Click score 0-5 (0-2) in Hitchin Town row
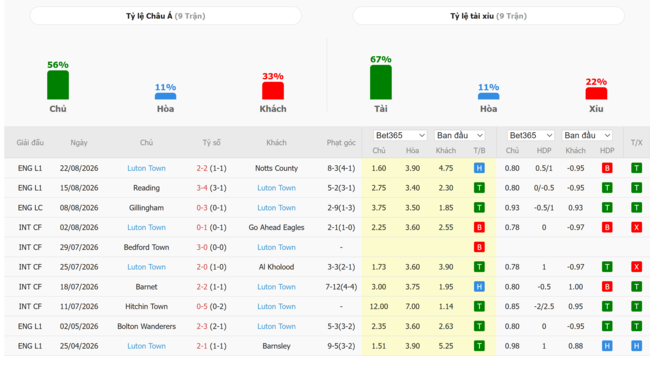Screen dimensions: 650x368 click(211, 307)
